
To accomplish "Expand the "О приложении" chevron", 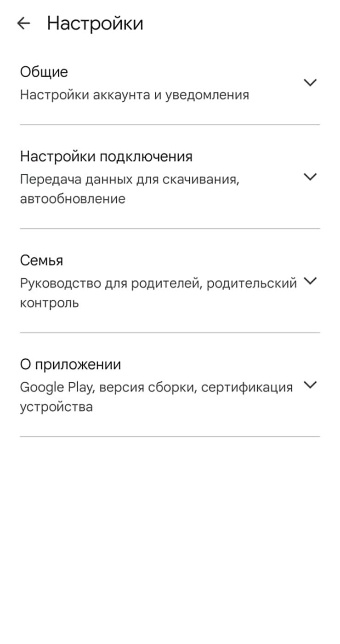I will tap(311, 385).
